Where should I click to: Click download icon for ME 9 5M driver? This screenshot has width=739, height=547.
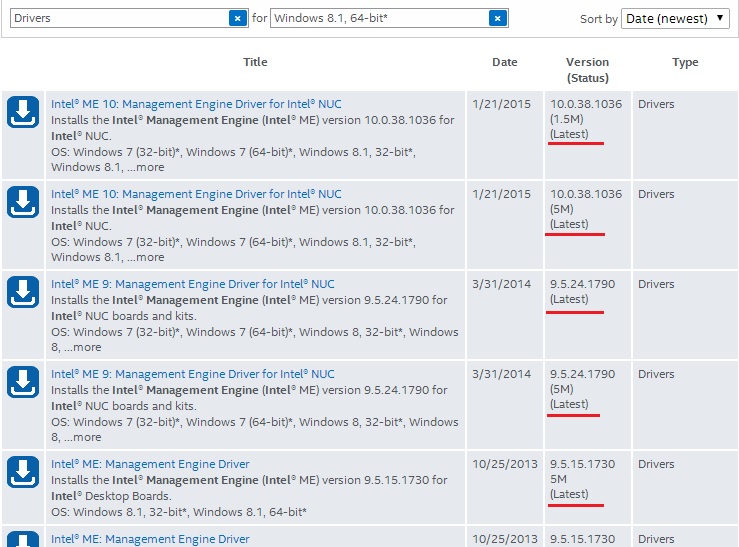click(x=23, y=382)
